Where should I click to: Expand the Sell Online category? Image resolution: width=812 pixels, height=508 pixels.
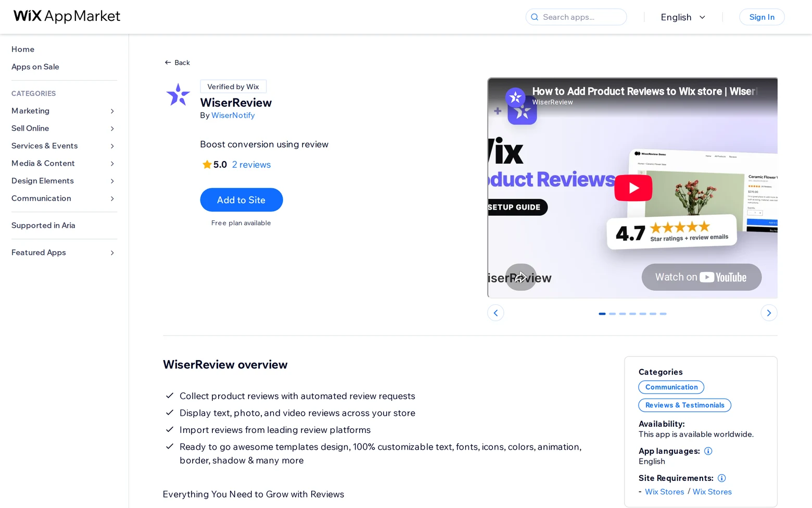point(64,129)
